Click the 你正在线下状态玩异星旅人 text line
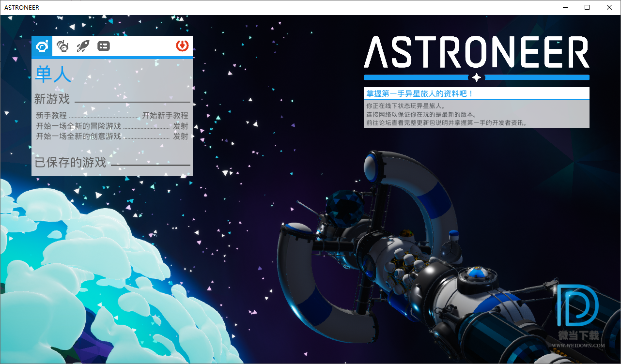 click(405, 106)
